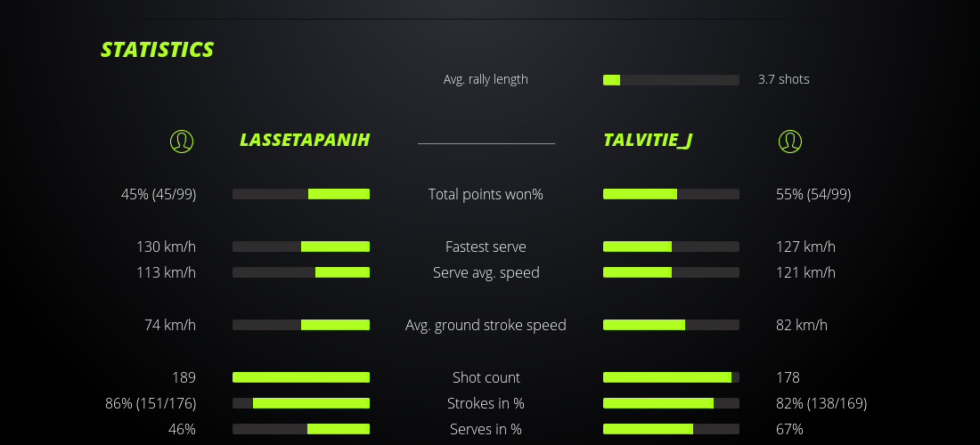Click TALVITIE_J's Strokes in % bar
980x445 pixels.
point(671,403)
